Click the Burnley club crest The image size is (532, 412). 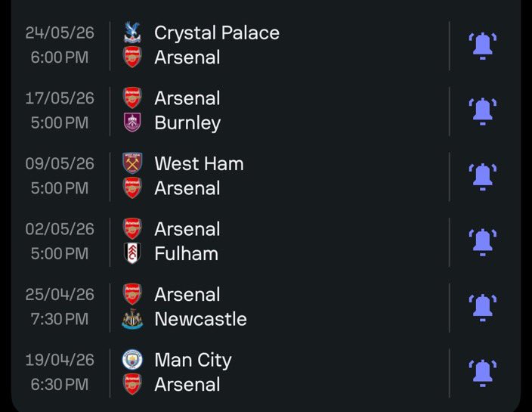(132, 122)
